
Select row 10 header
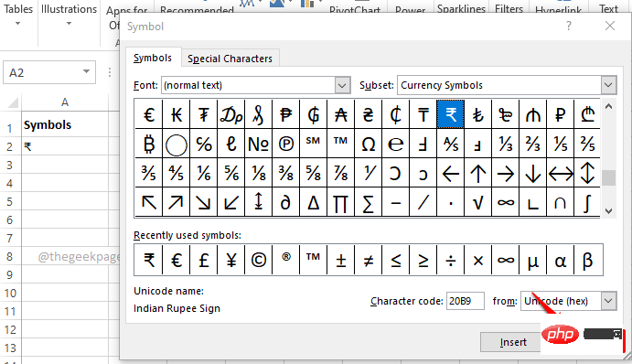tap(10, 293)
